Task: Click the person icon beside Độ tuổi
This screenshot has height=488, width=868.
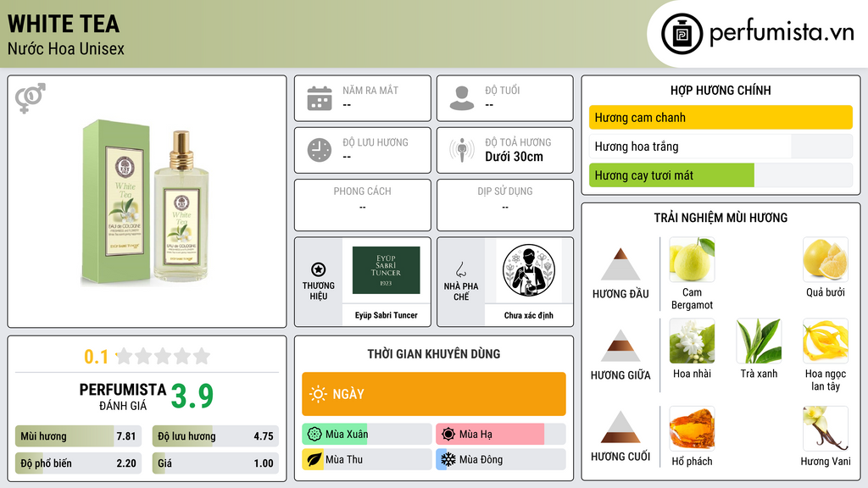Action: (x=462, y=98)
